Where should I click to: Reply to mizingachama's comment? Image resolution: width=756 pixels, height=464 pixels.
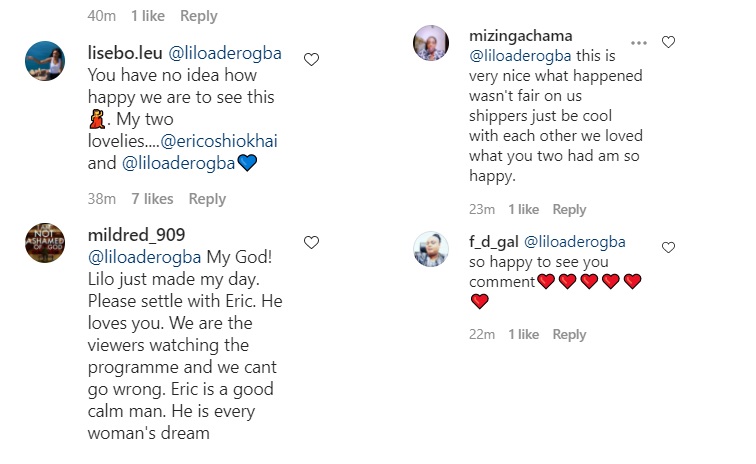569,209
